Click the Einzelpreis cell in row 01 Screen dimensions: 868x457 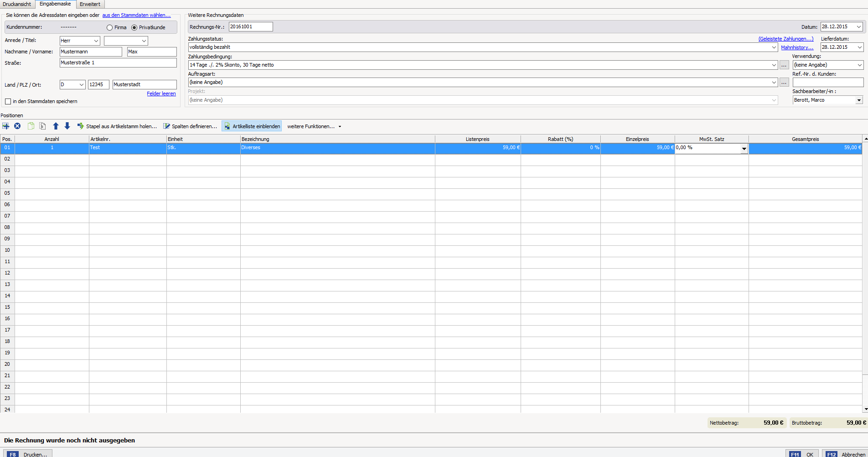[638, 148]
